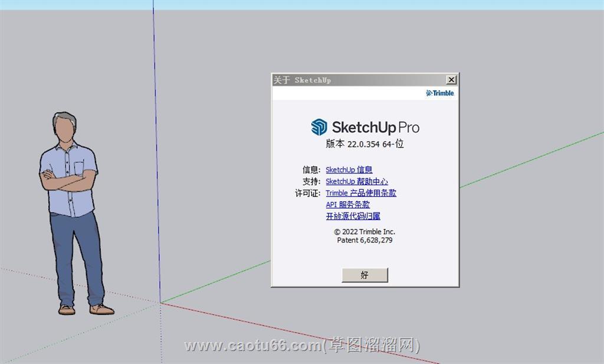Click the Patent 6,628,279 text

coord(365,240)
